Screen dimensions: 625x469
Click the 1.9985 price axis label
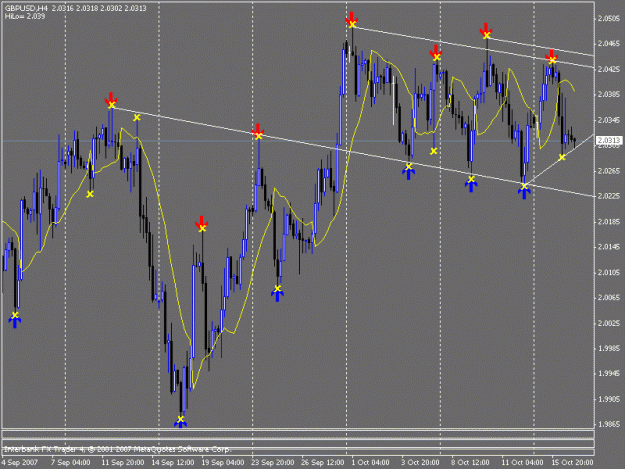point(609,349)
